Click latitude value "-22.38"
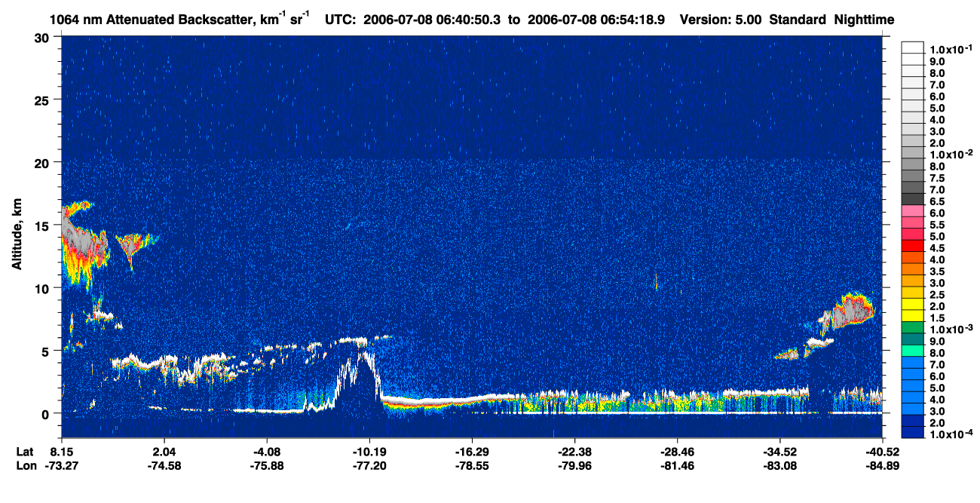Viewport: 980px width, 503px height. pyautogui.click(x=574, y=452)
